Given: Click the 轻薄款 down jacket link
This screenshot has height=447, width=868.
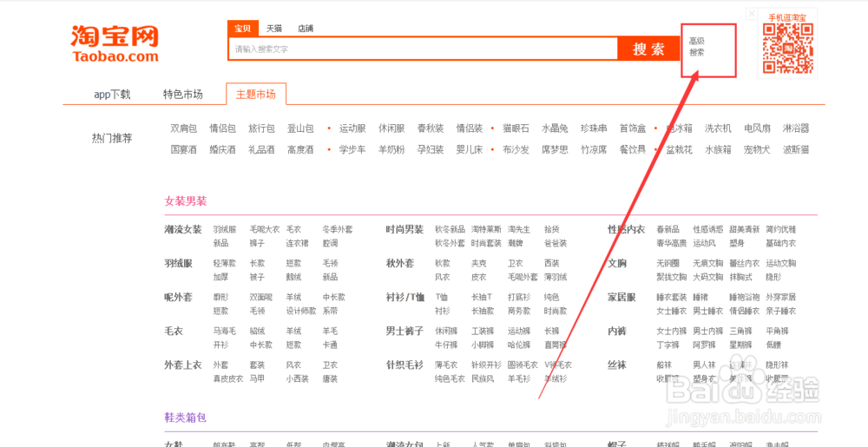Looking at the screenshot, I should [224, 263].
